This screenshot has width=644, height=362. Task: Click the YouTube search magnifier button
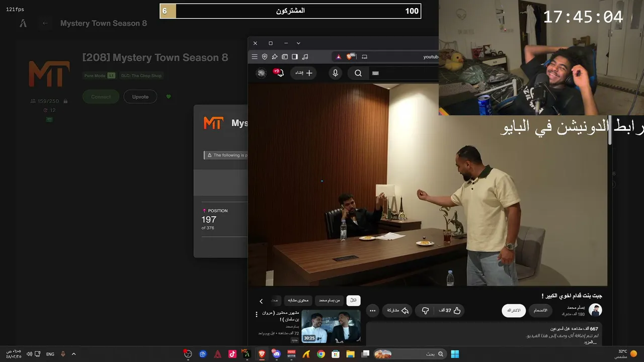[x=358, y=73]
